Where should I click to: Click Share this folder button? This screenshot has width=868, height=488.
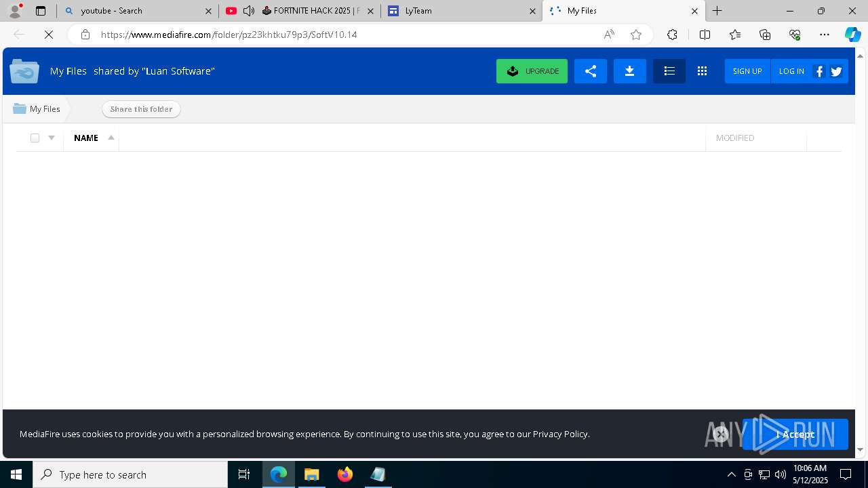141,109
